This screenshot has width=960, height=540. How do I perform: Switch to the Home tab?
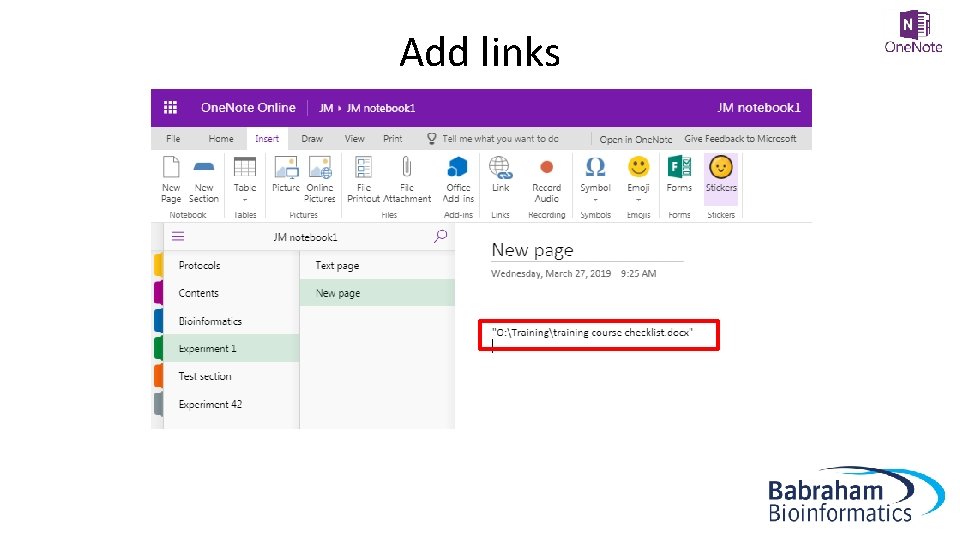click(x=221, y=139)
